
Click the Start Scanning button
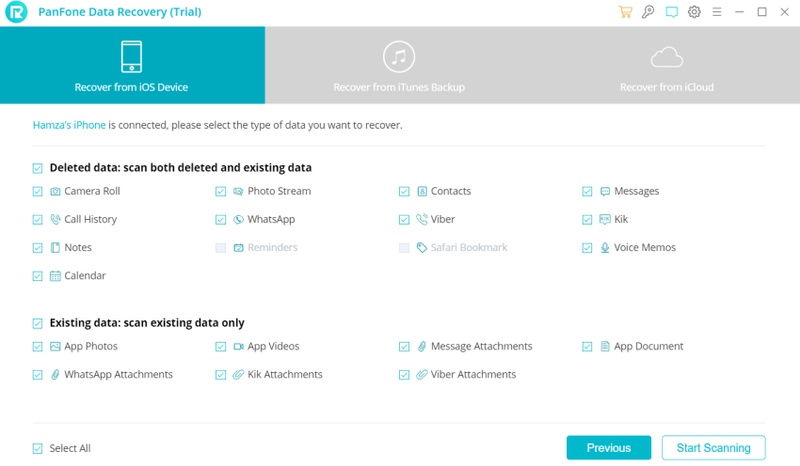(713, 448)
